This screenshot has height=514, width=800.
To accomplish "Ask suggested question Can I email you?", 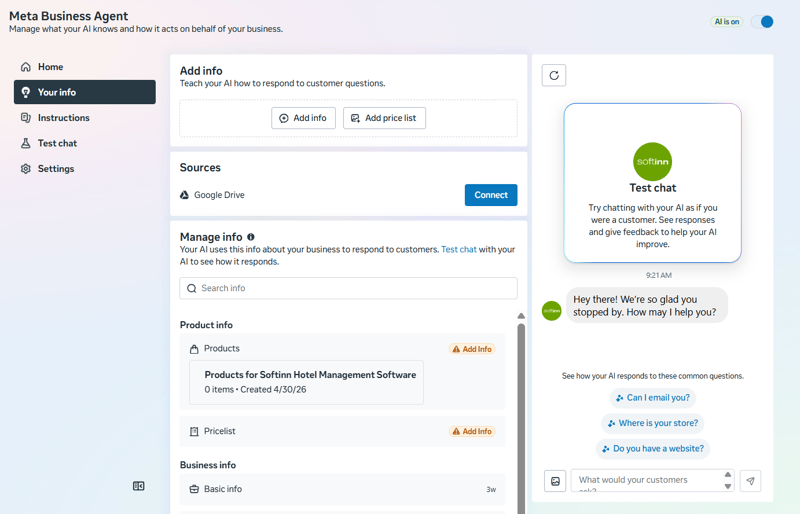I will [x=653, y=398].
